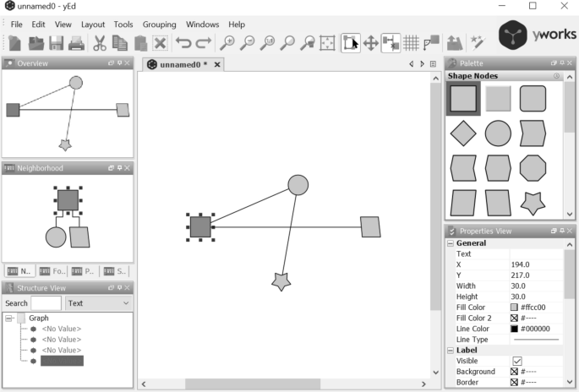Select the diamond shape in the Palette
579x392 pixels.
click(x=463, y=133)
